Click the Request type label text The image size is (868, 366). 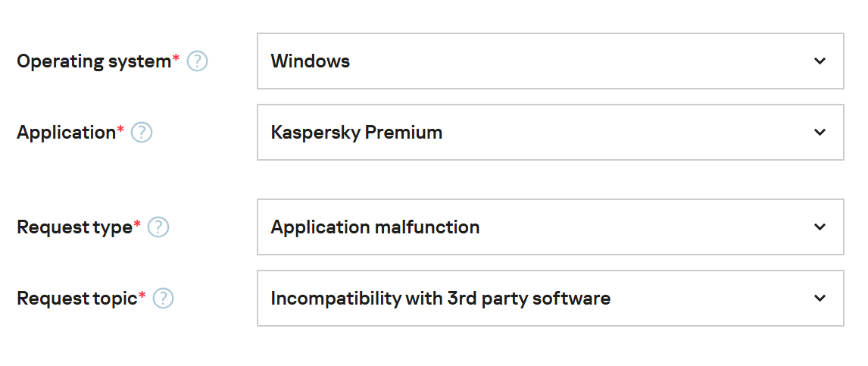point(74,227)
